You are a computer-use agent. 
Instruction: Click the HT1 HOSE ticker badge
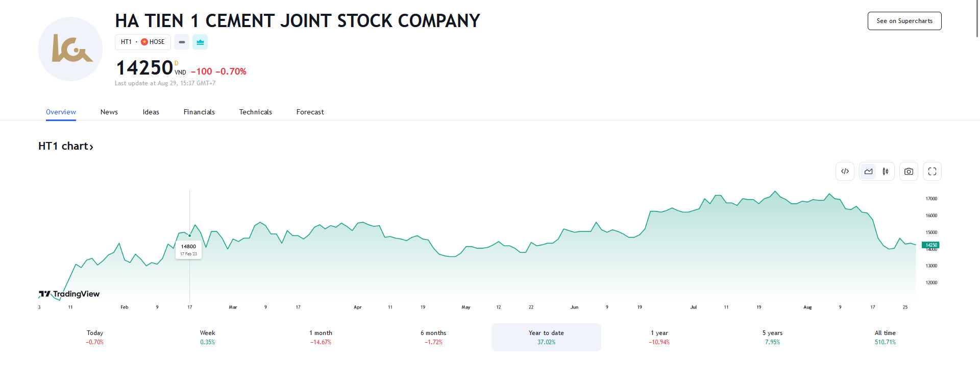click(x=143, y=42)
